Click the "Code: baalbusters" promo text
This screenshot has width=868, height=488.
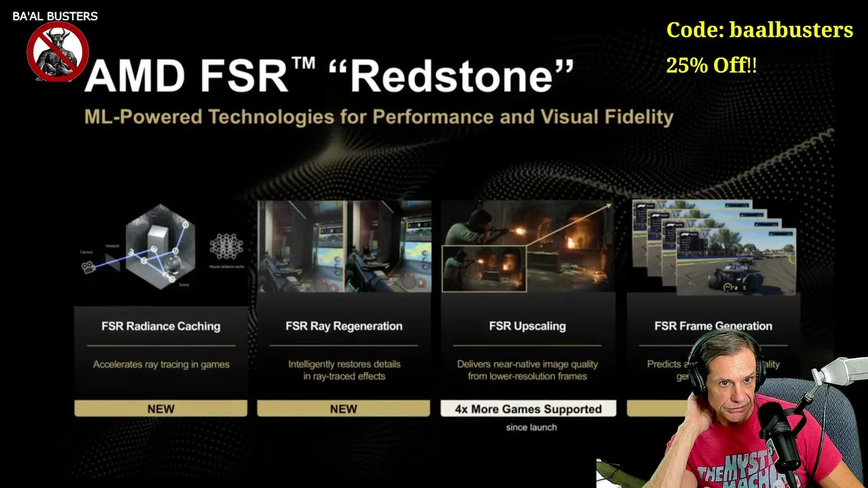pyautogui.click(x=759, y=30)
